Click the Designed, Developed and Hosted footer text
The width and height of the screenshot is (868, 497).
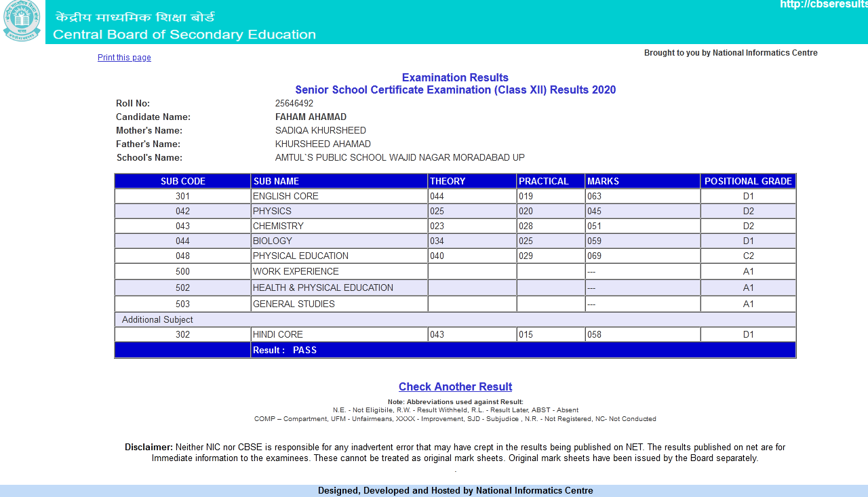click(455, 491)
